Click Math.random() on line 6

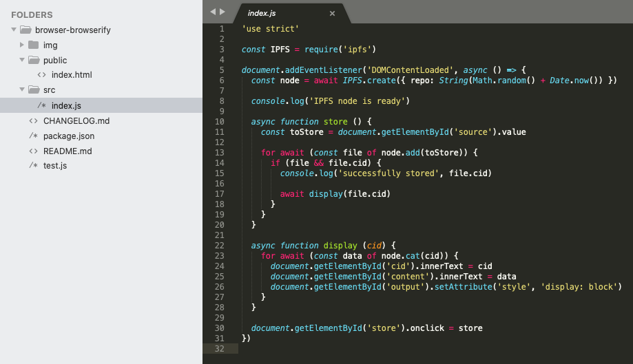click(504, 81)
